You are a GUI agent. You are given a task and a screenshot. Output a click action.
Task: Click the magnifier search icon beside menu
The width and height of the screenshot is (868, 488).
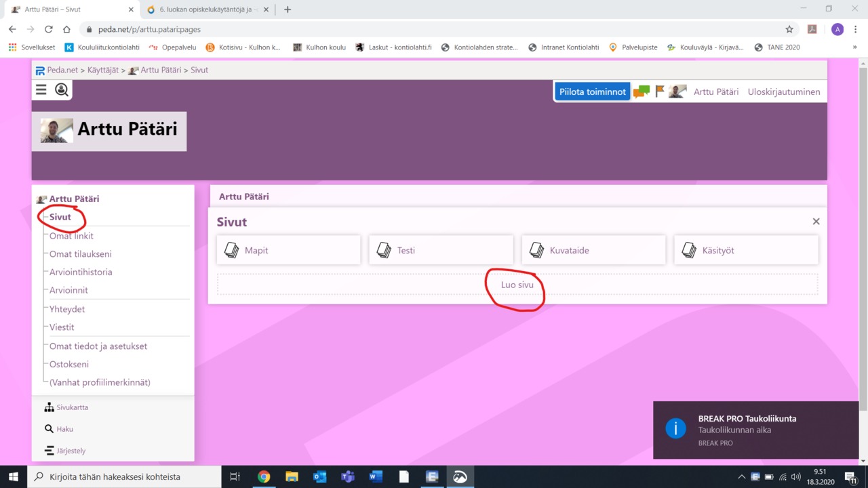pos(62,90)
